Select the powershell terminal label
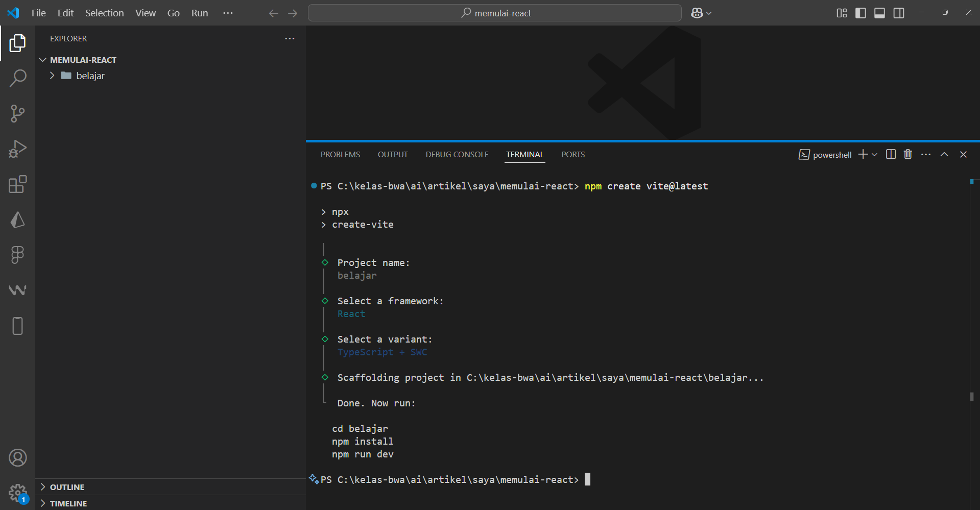Viewport: 980px width, 510px height. point(825,155)
